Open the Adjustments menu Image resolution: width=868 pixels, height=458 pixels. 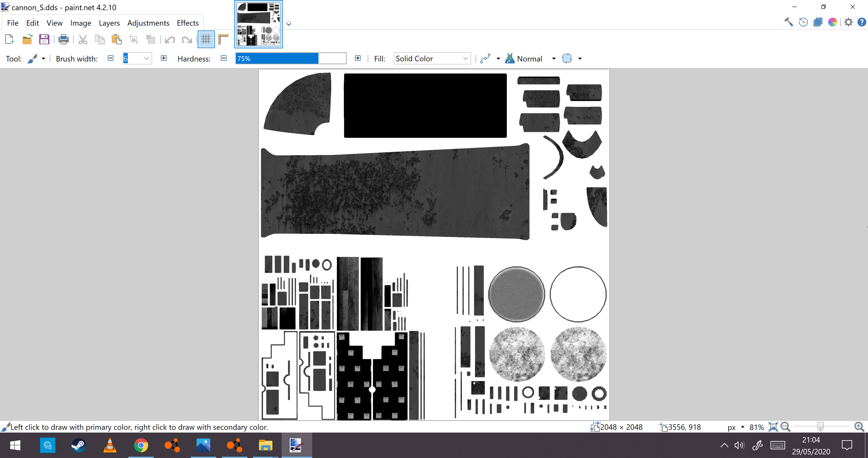tap(148, 23)
